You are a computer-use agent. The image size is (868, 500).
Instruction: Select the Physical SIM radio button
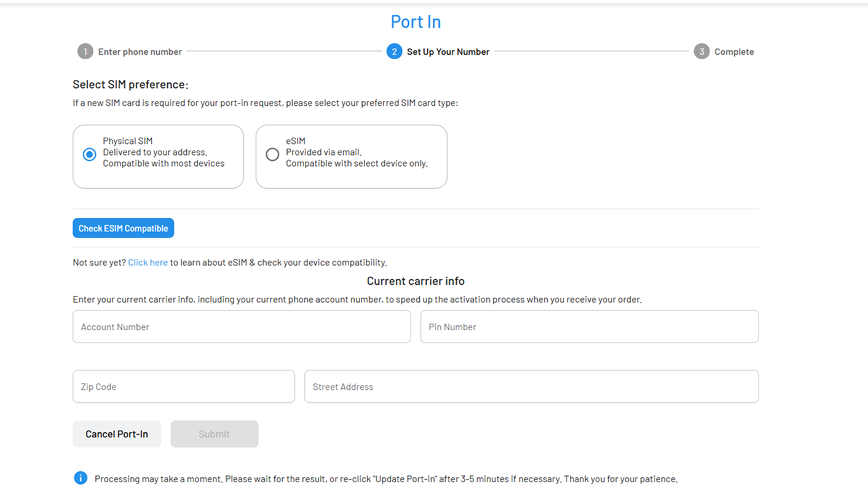coord(90,154)
